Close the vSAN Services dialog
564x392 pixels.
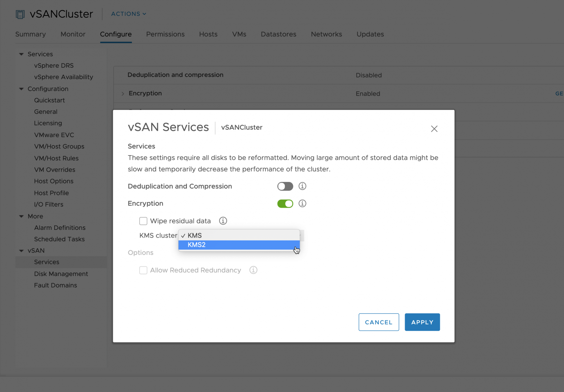(434, 129)
